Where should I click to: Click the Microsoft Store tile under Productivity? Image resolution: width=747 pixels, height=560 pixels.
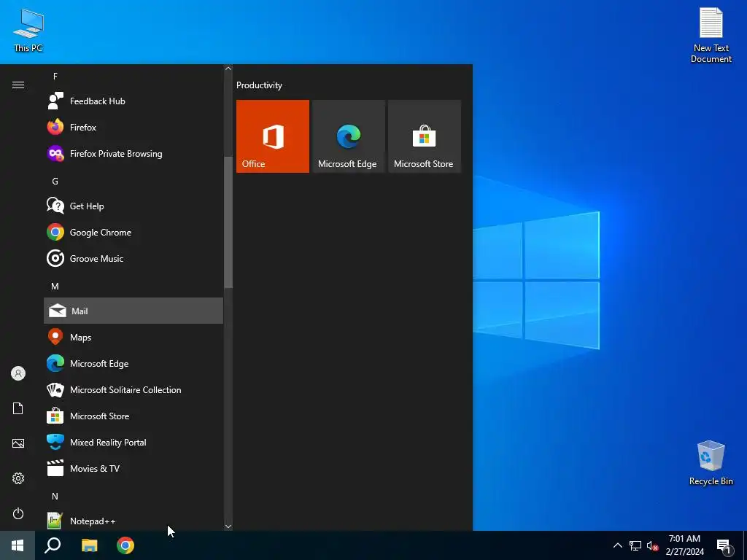coord(425,136)
